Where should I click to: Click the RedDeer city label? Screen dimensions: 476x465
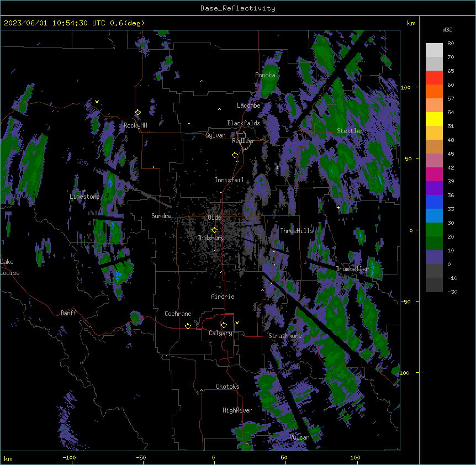pos(243,141)
